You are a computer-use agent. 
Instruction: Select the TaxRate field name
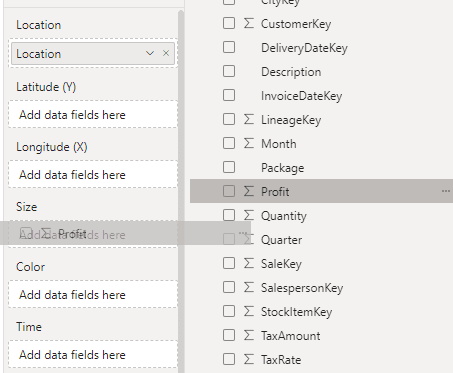pyautogui.click(x=281, y=360)
